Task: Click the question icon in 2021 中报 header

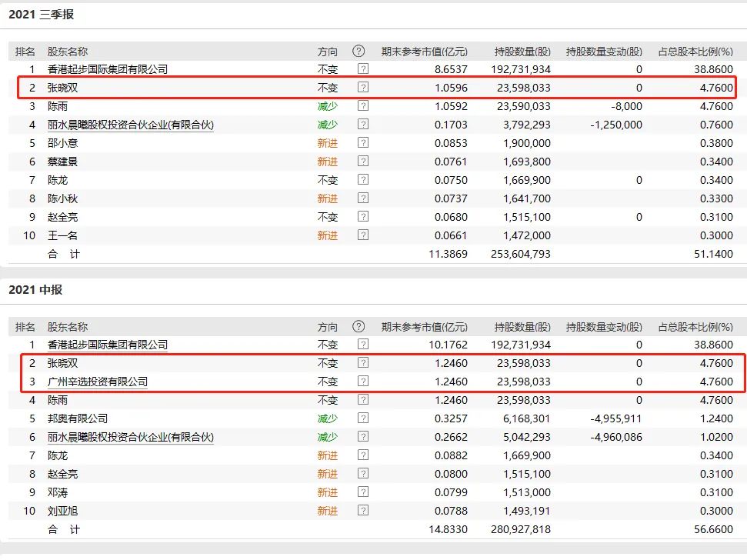Action: pos(358,327)
